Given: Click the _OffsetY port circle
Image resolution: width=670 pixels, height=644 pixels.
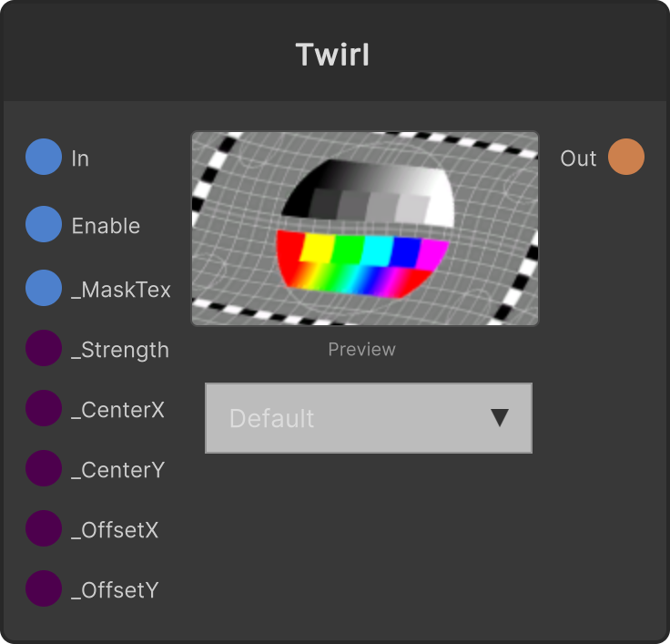Looking at the screenshot, I should (x=44, y=588).
